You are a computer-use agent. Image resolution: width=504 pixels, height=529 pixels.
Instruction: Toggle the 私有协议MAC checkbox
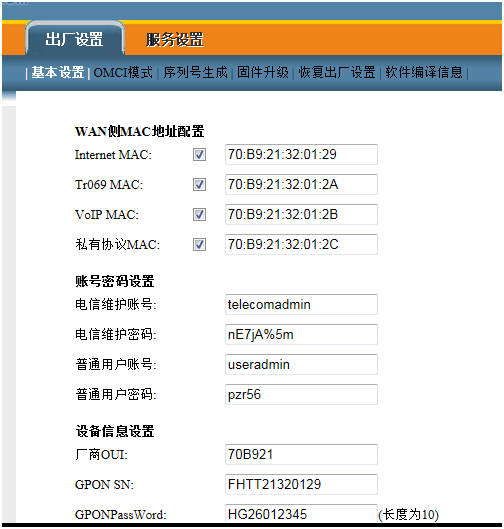(199, 245)
